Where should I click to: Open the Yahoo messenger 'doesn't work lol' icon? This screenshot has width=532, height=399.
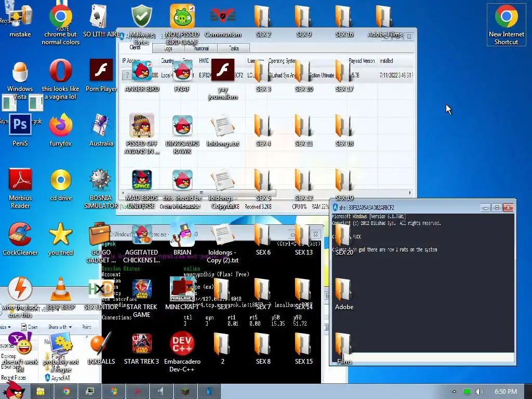click(20, 343)
